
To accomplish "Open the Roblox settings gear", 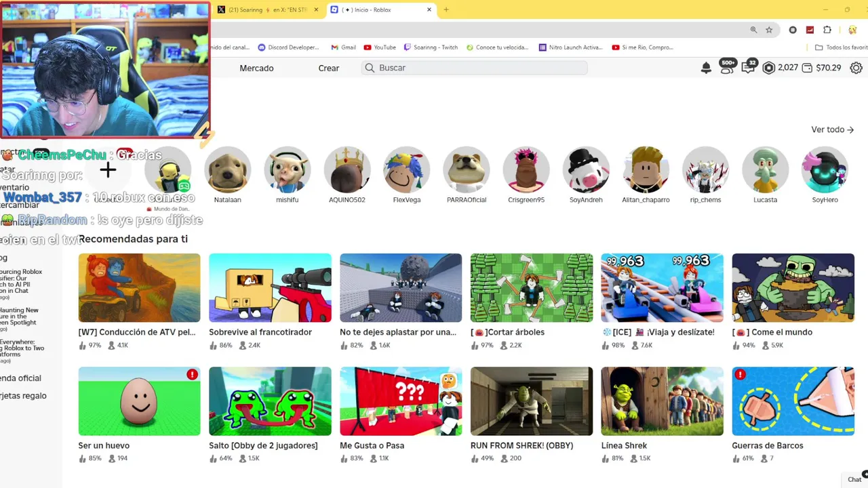I will tap(856, 68).
